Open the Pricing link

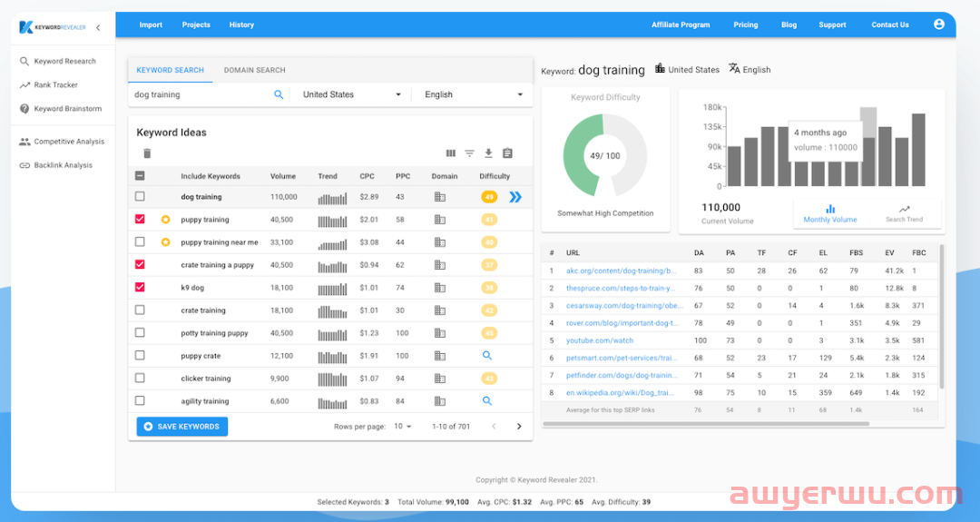(x=746, y=25)
